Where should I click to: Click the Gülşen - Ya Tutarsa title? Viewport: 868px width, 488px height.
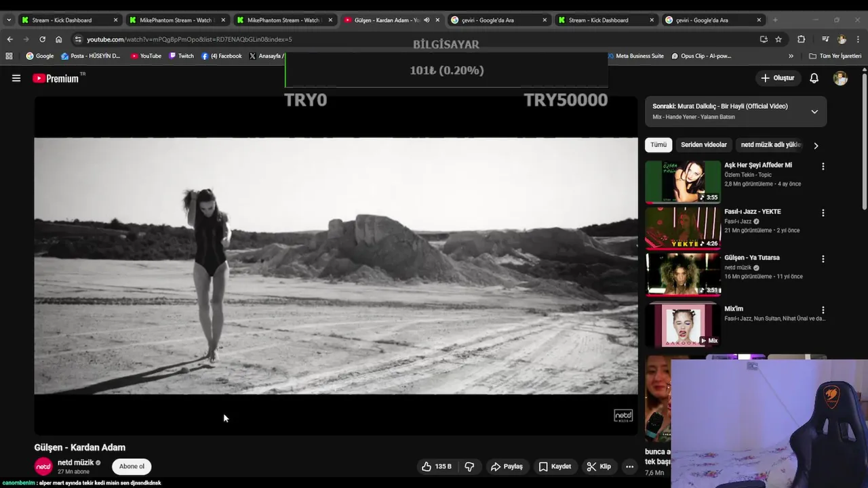pyautogui.click(x=752, y=258)
